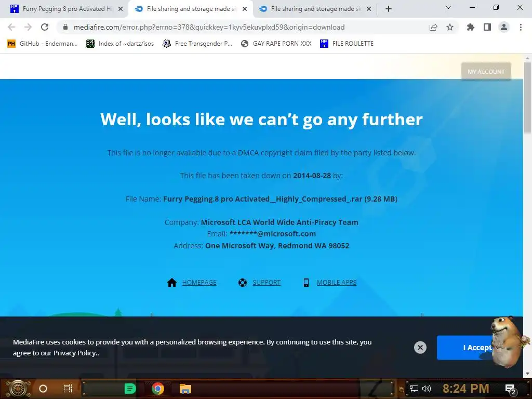Open a new browser tab
Image resolution: width=532 pixels, height=399 pixels.
click(389, 9)
